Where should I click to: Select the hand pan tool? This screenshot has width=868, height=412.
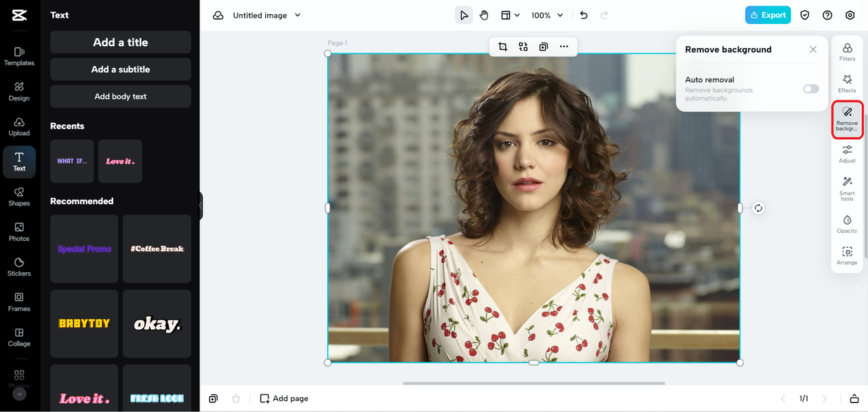tap(484, 15)
